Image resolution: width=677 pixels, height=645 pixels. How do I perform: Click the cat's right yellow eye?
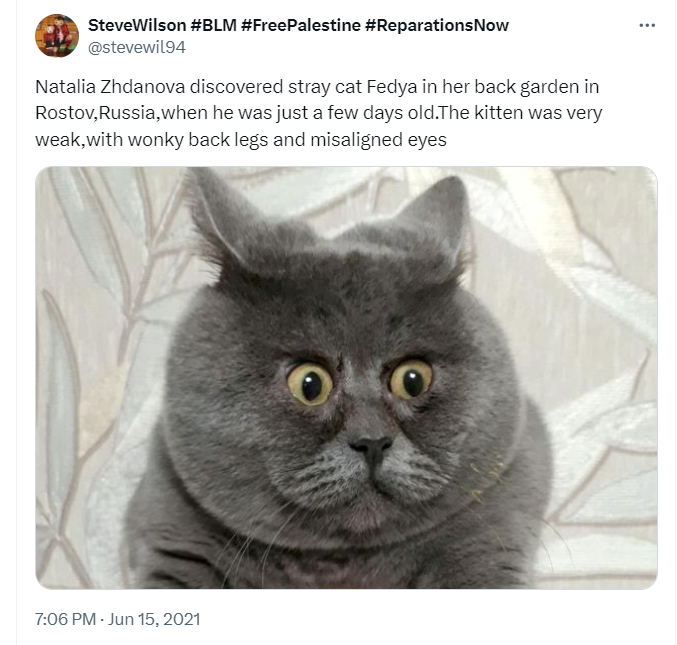[x=411, y=379]
